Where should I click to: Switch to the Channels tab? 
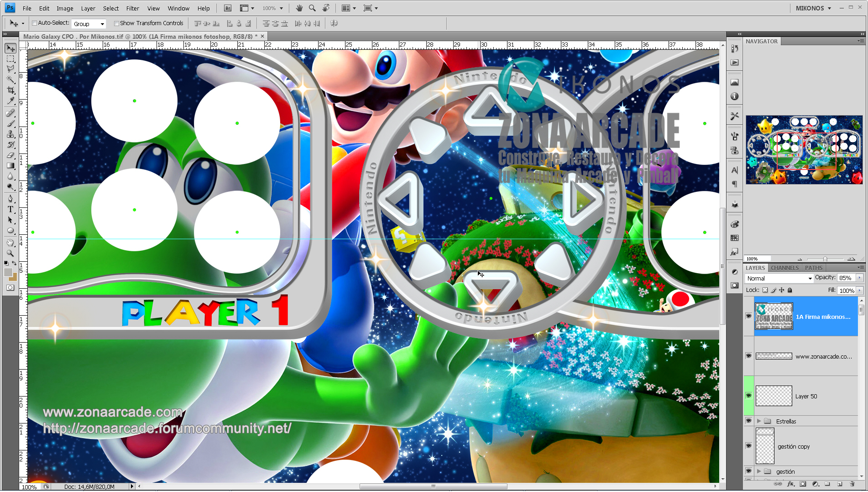point(784,268)
